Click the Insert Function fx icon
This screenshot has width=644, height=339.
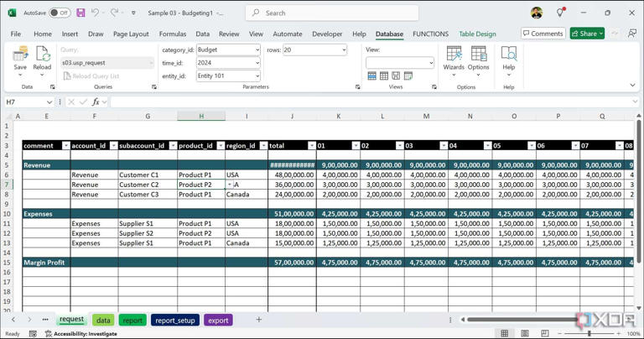[x=96, y=102]
